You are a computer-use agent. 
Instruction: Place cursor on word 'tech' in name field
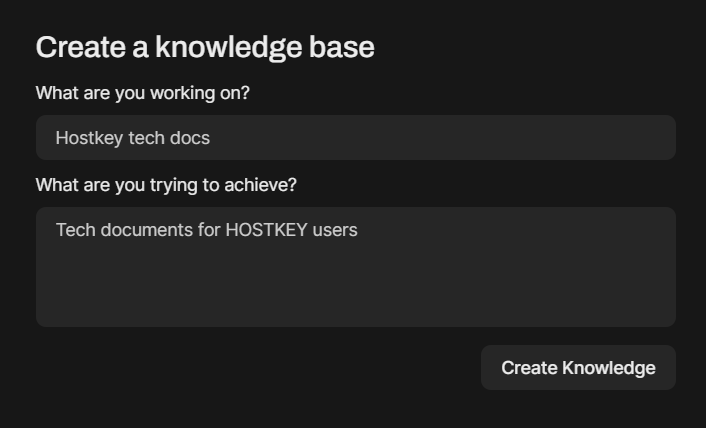click(146, 138)
